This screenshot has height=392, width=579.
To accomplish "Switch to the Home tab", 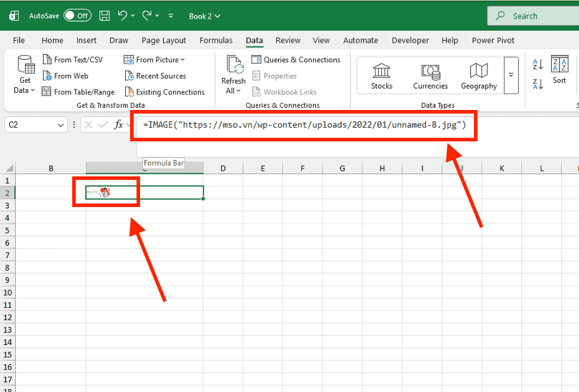I will click(52, 40).
